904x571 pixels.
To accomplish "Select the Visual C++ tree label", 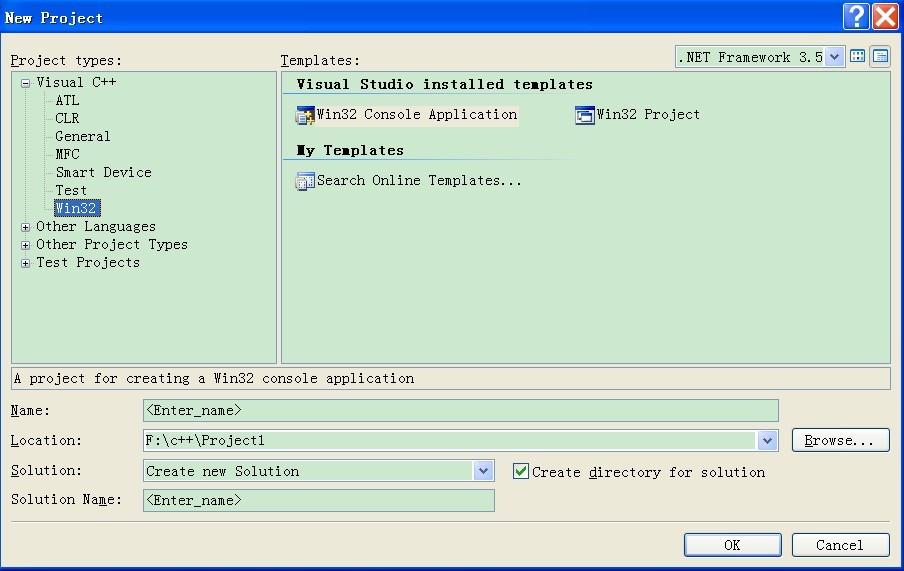I will pyautogui.click(x=76, y=82).
